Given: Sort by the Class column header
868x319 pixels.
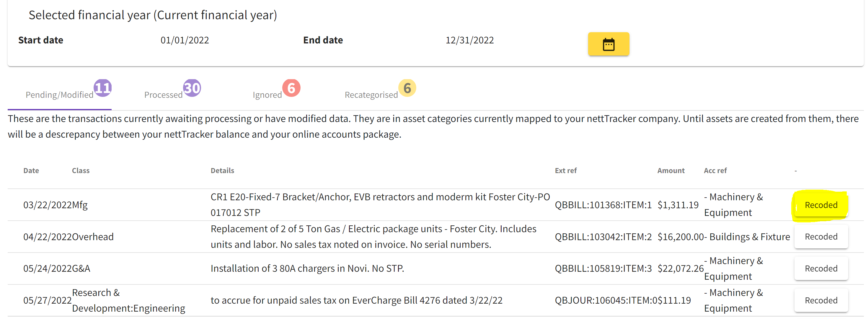Looking at the screenshot, I should point(81,171).
